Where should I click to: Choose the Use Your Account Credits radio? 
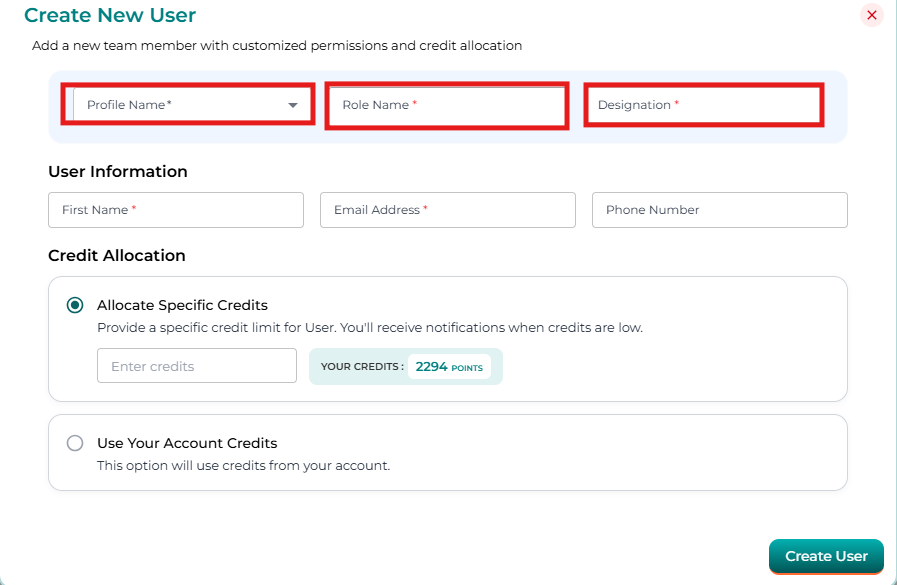[x=75, y=443]
